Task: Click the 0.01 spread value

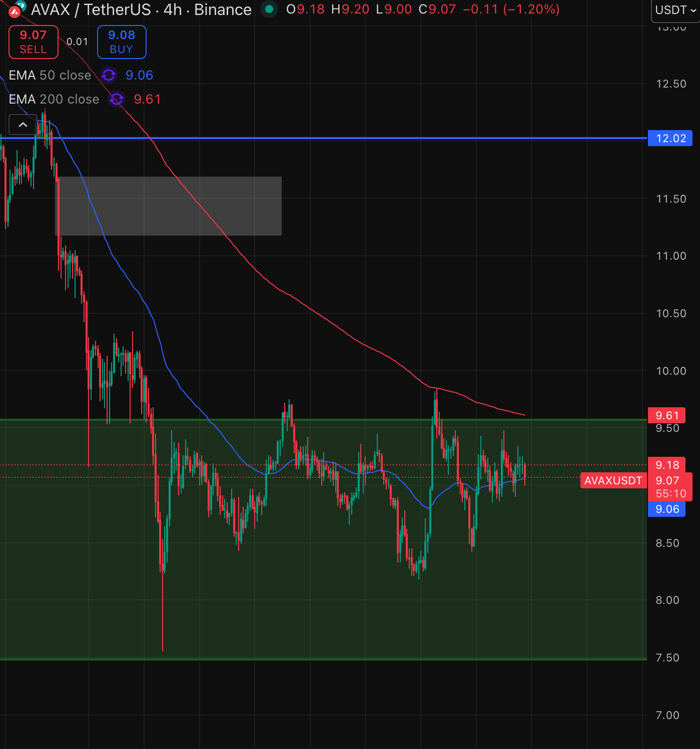Action: click(78, 42)
